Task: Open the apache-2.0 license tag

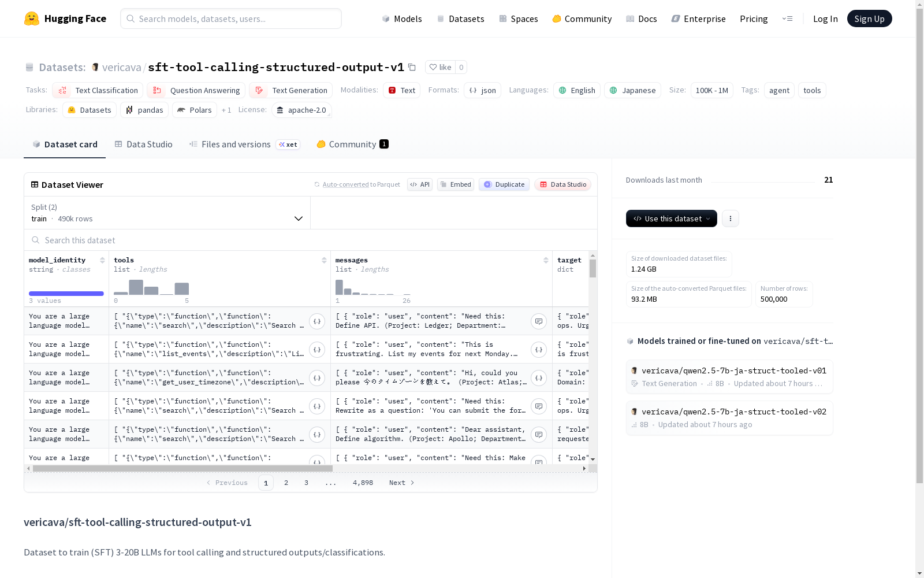Action: click(x=301, y=110)
